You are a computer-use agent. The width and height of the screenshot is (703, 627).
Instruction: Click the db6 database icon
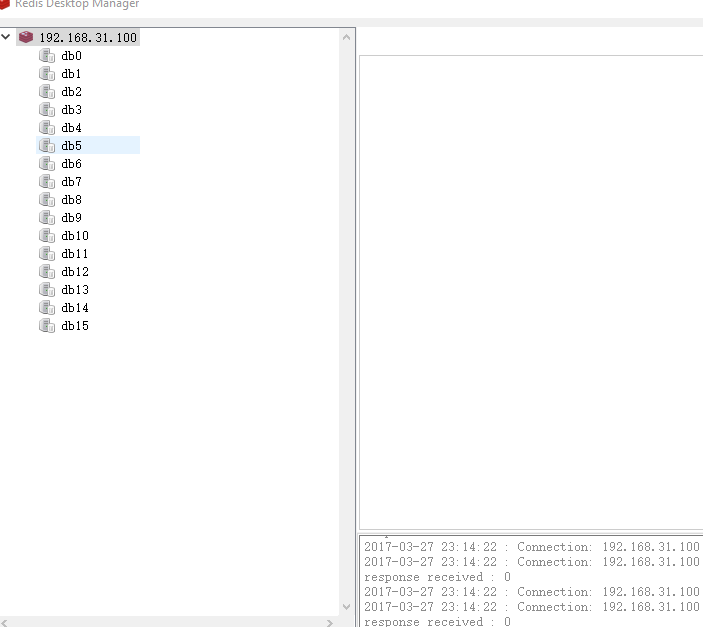[x=47, y=164]
